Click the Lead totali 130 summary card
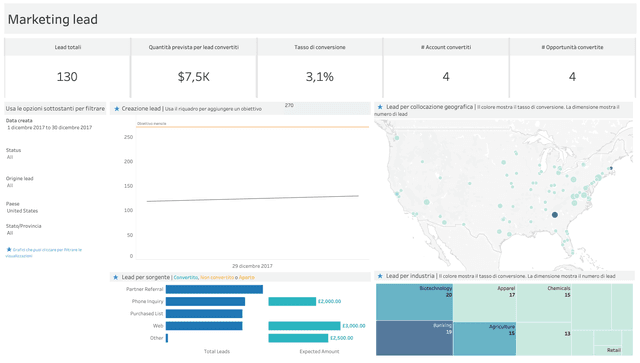 tap(67, 68)
